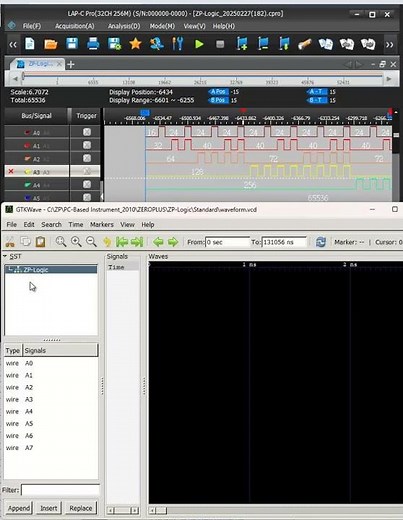Click the orange star favorites icon
This screenshot has width=403, height=520.
point(135,44)
